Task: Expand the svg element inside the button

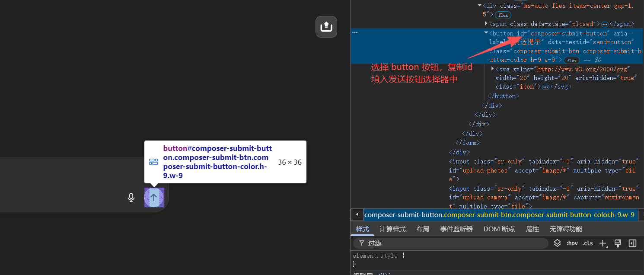Action: [492, 68]
